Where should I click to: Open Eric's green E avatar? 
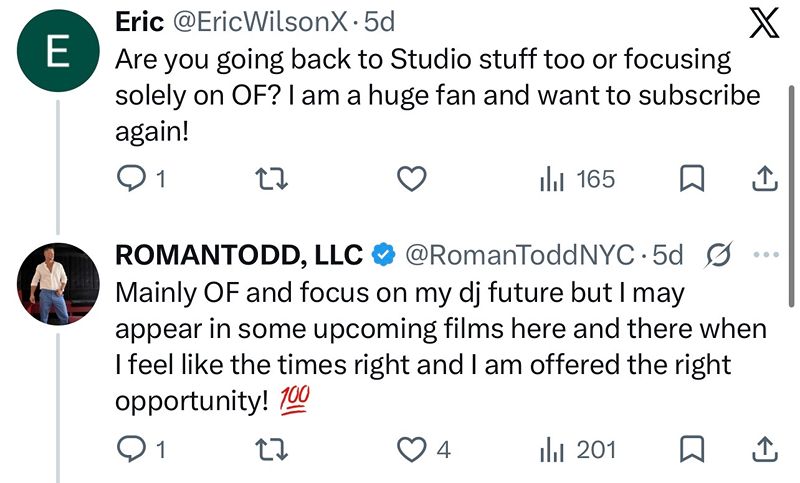(58, 50)
